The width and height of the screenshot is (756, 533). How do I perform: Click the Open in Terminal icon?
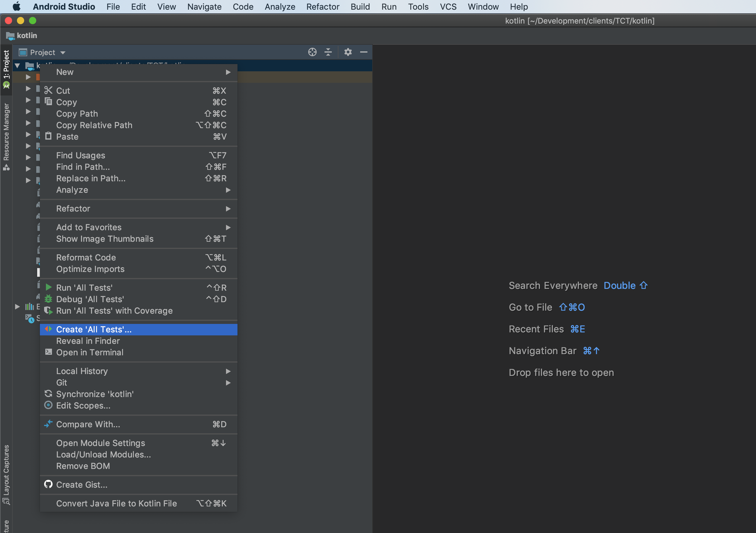point(48,352)
